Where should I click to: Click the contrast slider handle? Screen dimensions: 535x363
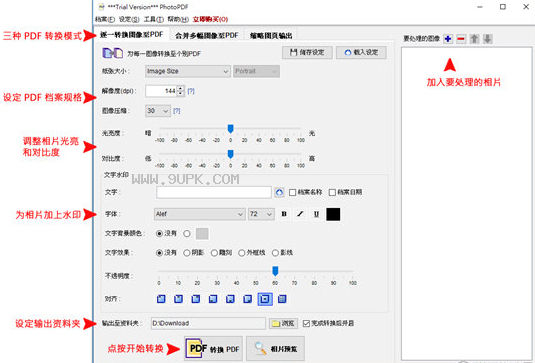[231, 154]
